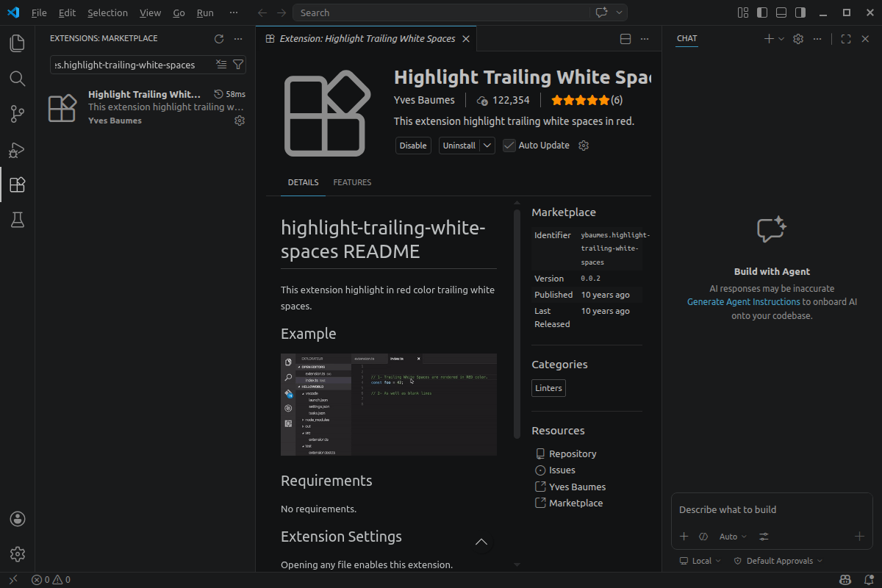The image size is (882, 588).
Task: Expand new chat options chevron
Action: pos(781,39)
